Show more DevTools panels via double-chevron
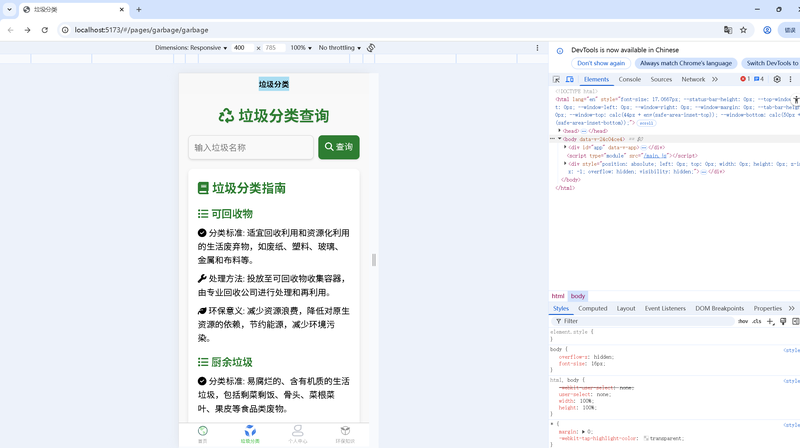800x448 pixels. (715, 79)
